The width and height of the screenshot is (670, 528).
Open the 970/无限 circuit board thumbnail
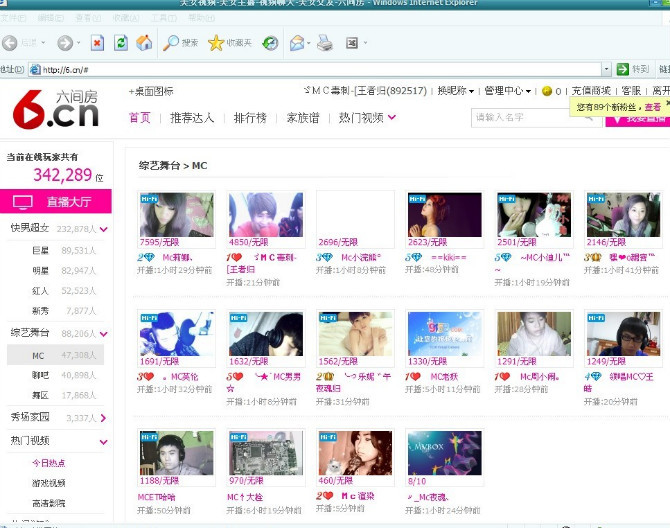pyautogui.click(x=266, y=453)
